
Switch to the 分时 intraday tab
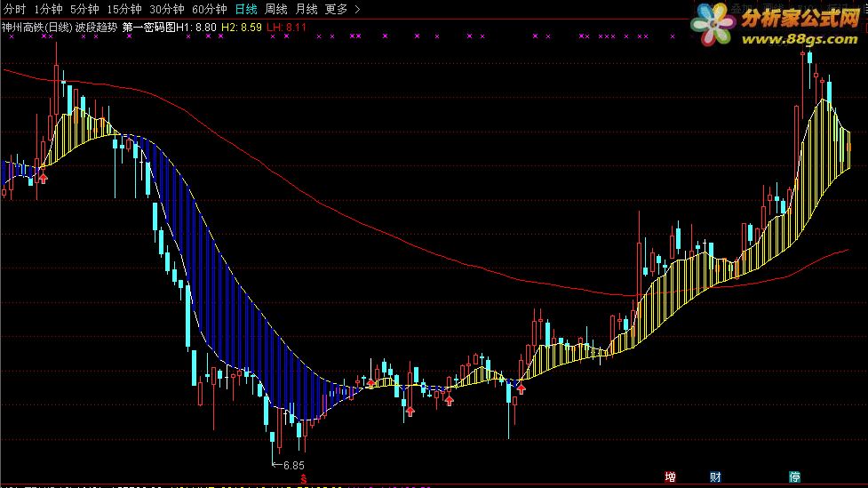point(14,10)
